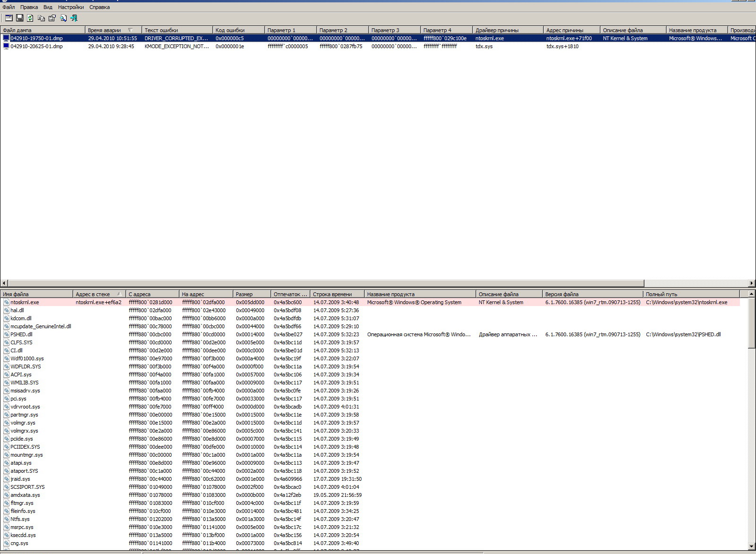Click the Код ошибки column header
Image resolution: width=756 pixels, height=554 pixels.
pos(230,30)
